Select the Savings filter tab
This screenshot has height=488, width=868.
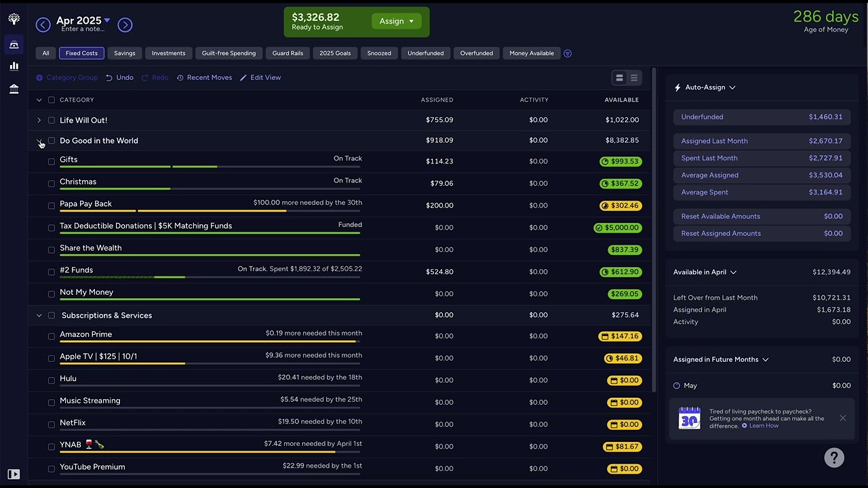click(125, 54)
